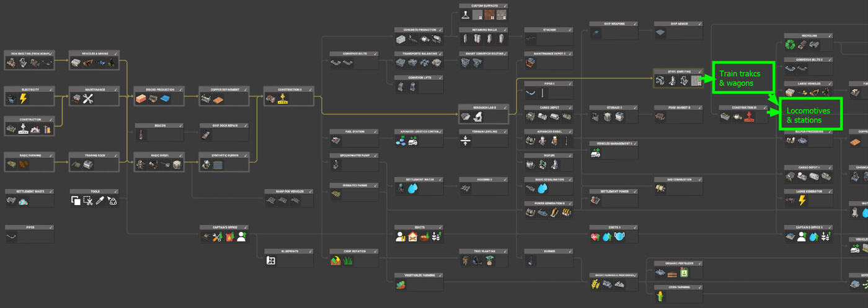The width and height of the screenshot is (868, 308).
Task: Select the cloud icon in Settlement Waste
Action: tap(24, 201)
